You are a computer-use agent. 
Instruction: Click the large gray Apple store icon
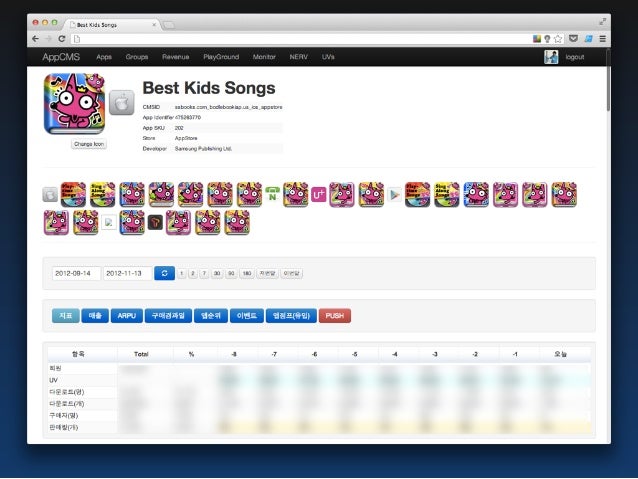[122, 103]
